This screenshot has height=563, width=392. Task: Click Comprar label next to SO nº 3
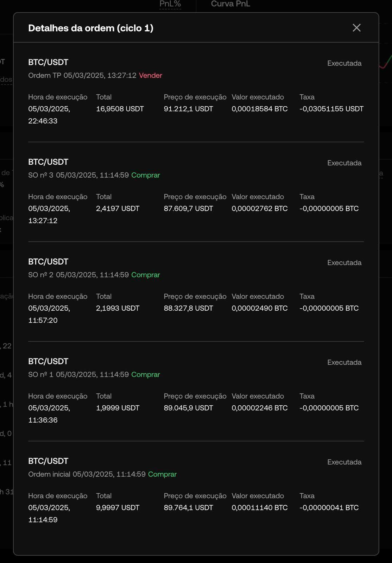pos(146,175)
